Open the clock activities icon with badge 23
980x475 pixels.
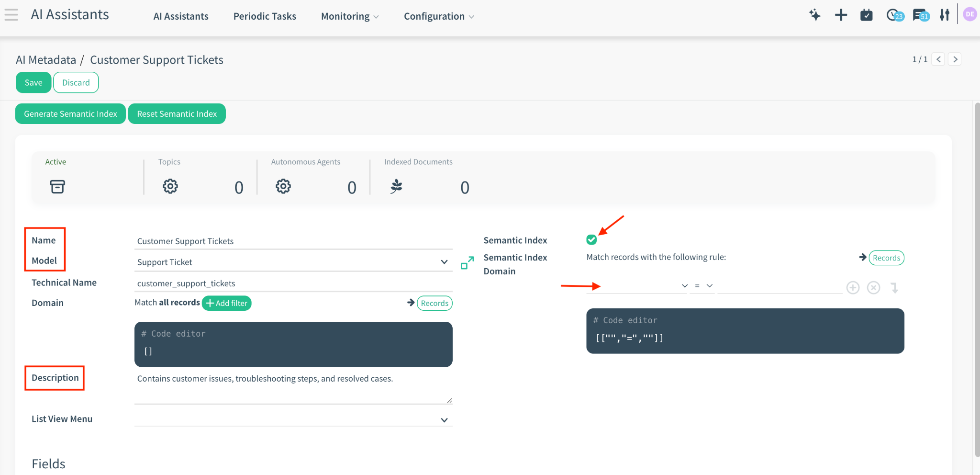click(893, 15)
